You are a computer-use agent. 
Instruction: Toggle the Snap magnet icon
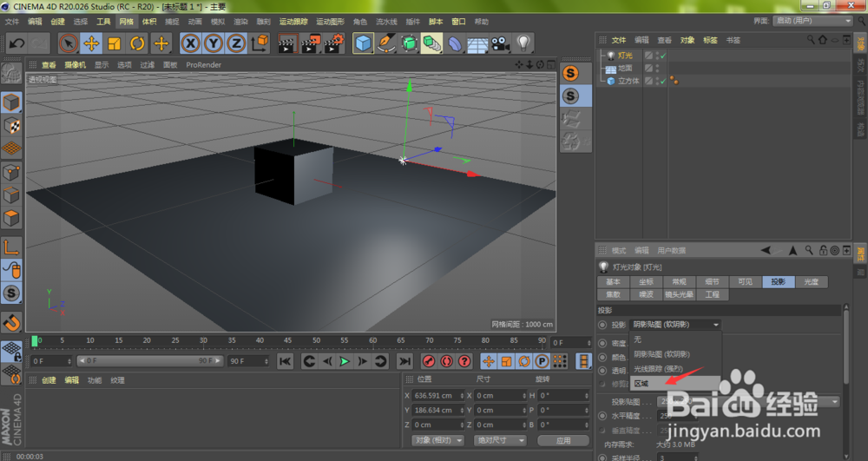[11, 321]
